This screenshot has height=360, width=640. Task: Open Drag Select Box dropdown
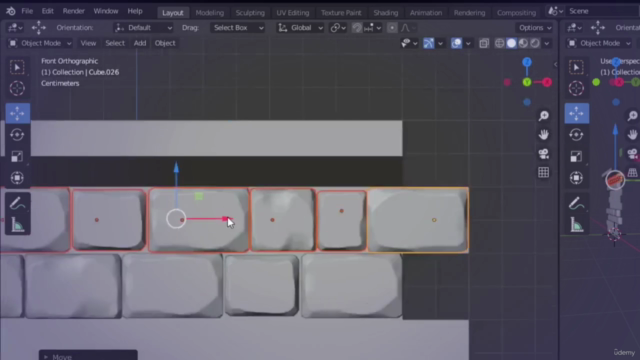(238, 28)
